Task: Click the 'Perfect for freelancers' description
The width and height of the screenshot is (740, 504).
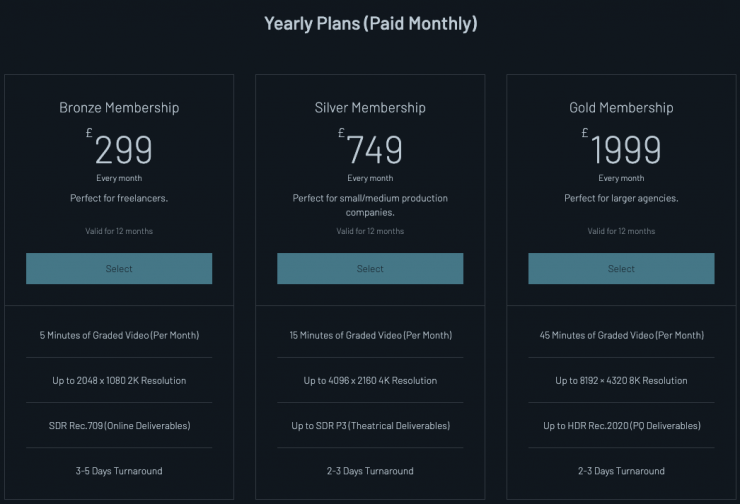Action: (x=119, y=198)
